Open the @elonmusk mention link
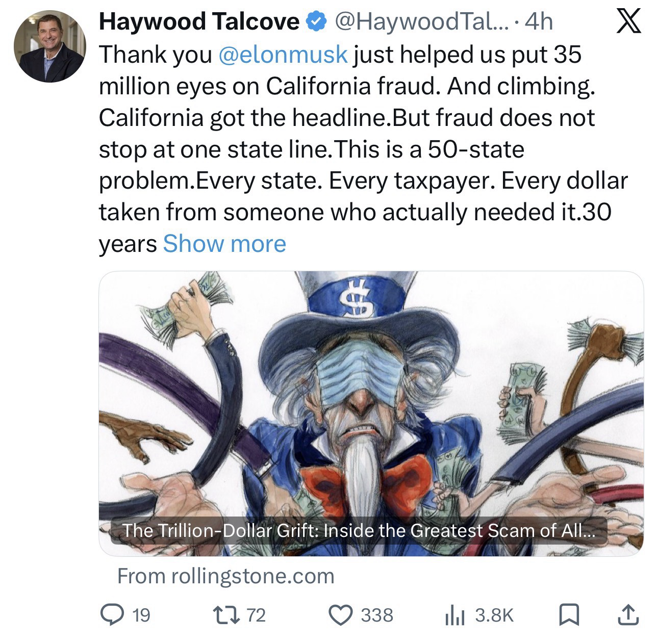The width and height of the screenshot is (658, 644). (283, 55)
